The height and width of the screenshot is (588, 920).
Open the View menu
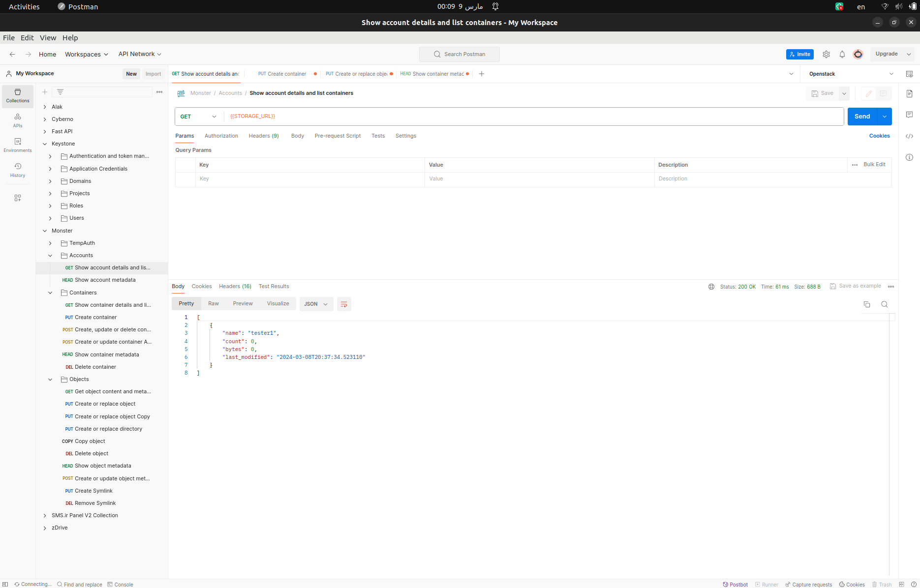tap(48, 38)
